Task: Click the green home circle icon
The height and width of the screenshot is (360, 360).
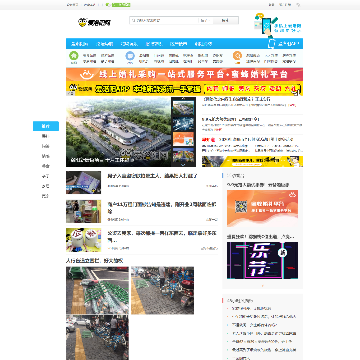Action: [74, 55]
